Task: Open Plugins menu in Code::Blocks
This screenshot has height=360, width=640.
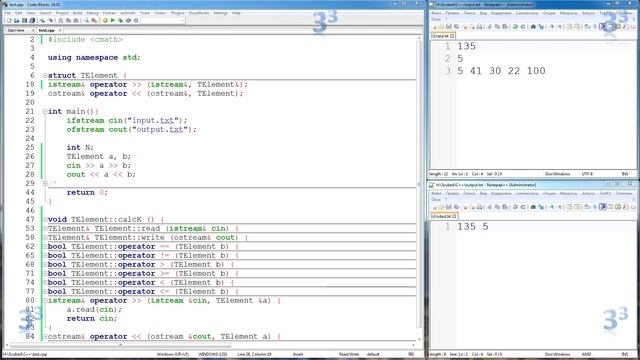Action: [x=178, y=13]
